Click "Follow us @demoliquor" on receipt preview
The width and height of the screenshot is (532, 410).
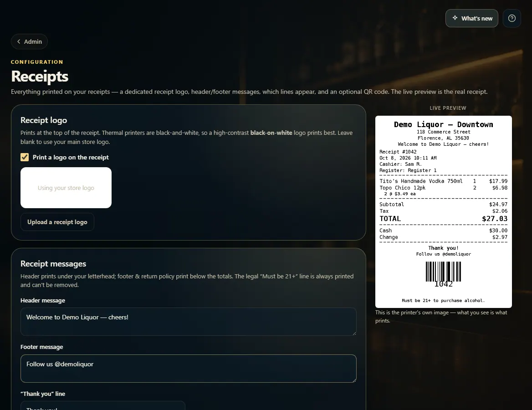point(444,254)
